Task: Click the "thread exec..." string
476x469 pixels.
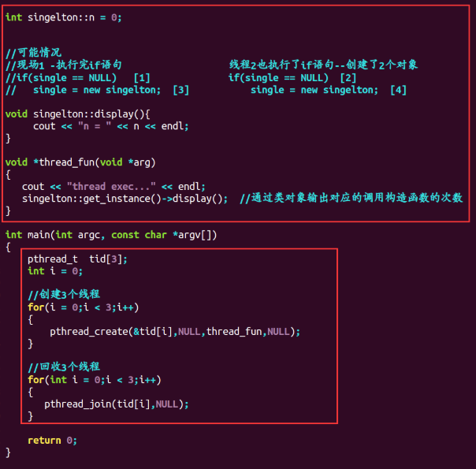Action: (111, 186)
